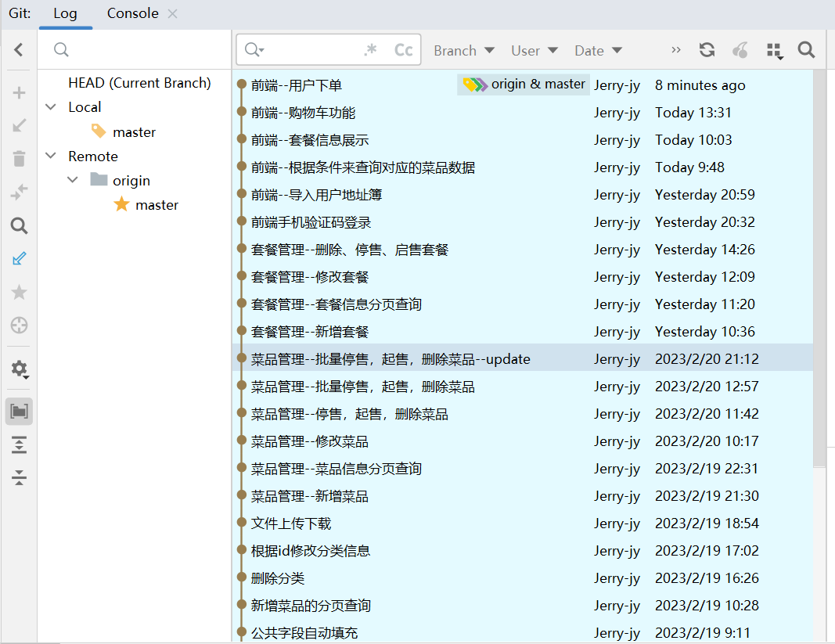Select commit 新增菜品的分页查询
This screenshot has width=835, height=644.
pos(523,606)
